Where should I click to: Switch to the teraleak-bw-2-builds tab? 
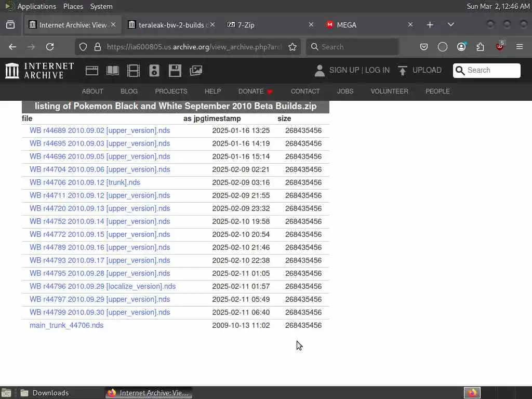(x=171, y=25)
